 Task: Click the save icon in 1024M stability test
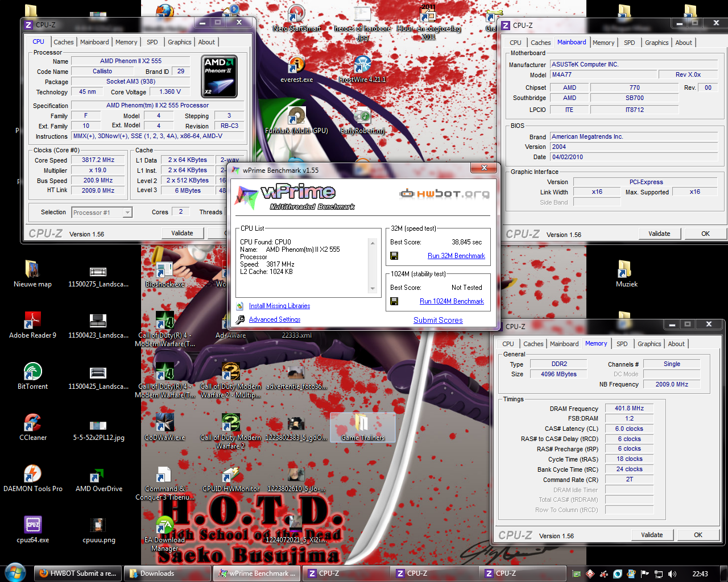click(x=394, y=301)
